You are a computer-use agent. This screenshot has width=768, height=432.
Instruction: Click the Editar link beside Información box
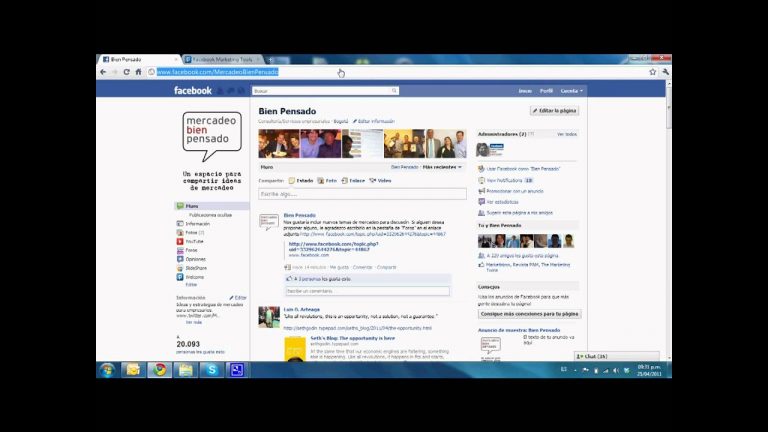pos(239,298)
